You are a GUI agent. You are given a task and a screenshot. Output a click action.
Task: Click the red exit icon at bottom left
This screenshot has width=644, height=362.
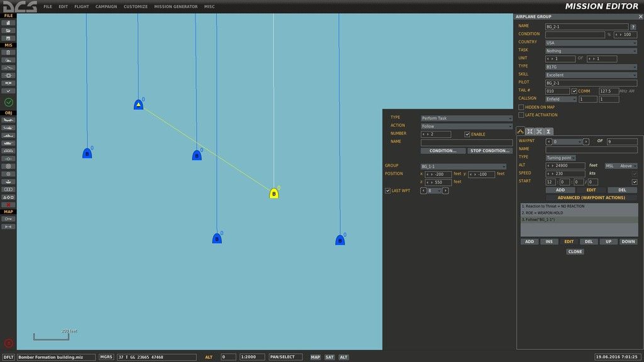pos(9,343)
